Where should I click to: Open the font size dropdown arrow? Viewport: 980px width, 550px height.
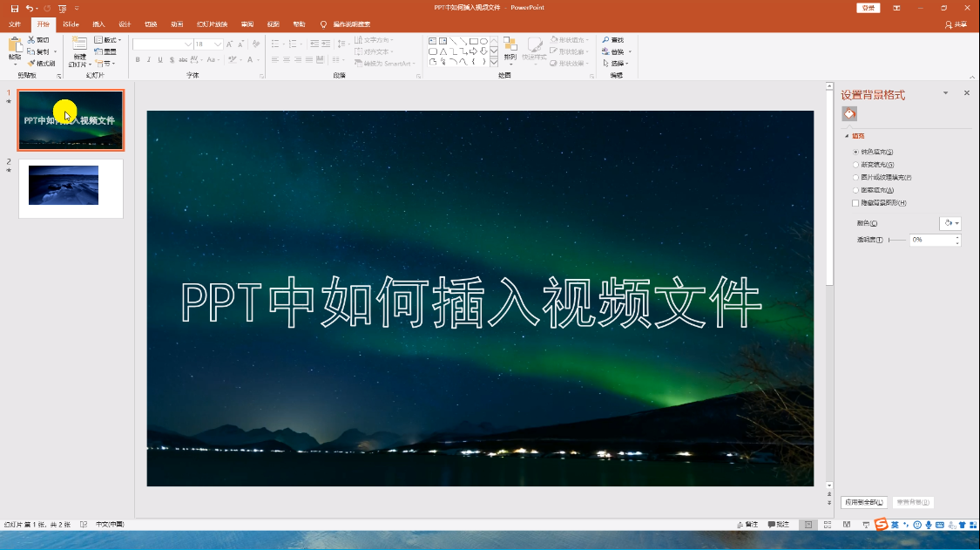[216, 44]
